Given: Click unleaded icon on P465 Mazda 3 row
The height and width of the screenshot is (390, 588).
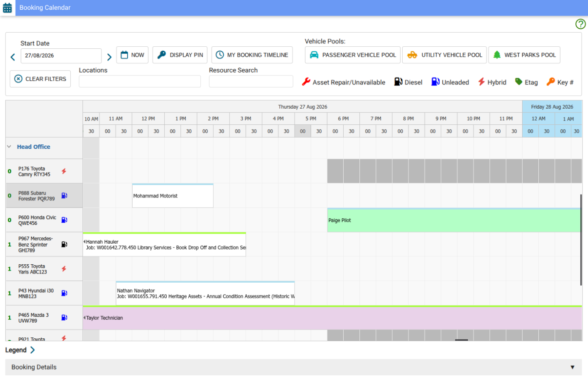Looking at the screenshot, I should pos(64,317).
